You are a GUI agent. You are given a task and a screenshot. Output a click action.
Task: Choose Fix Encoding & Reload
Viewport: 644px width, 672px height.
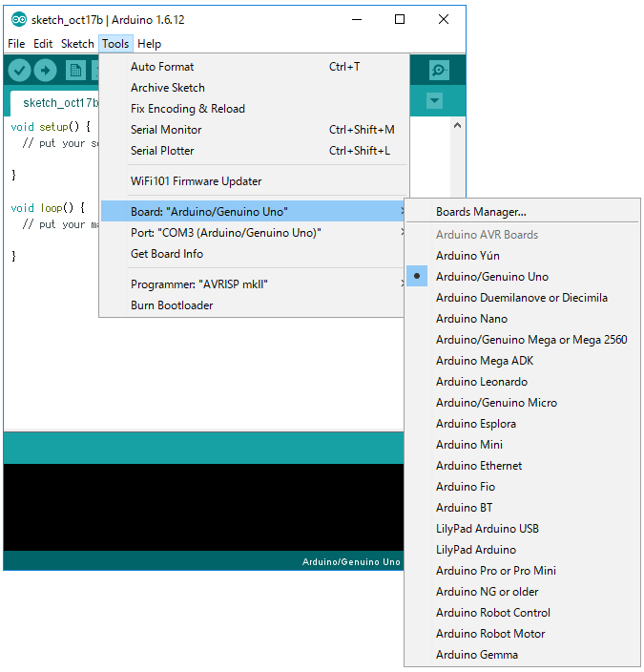pyautogui.click(x=254, y=109)
